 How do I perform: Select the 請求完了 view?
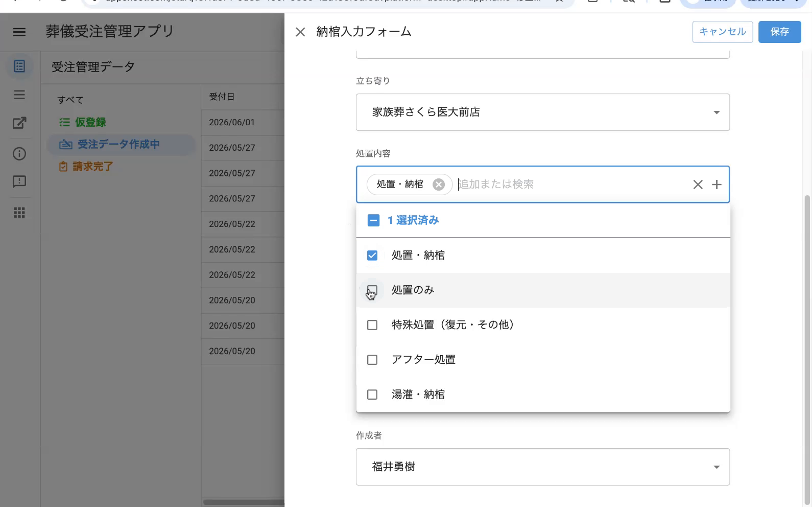coord(121,167)
